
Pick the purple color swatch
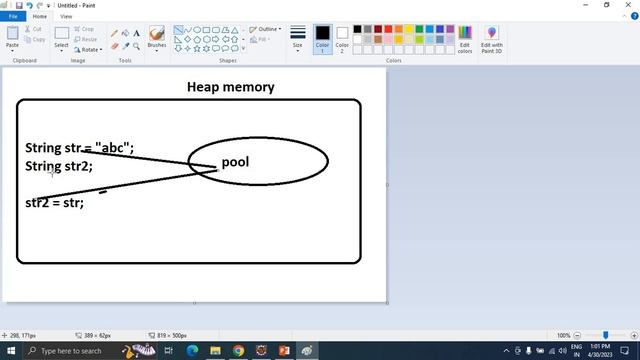point(450,29)
